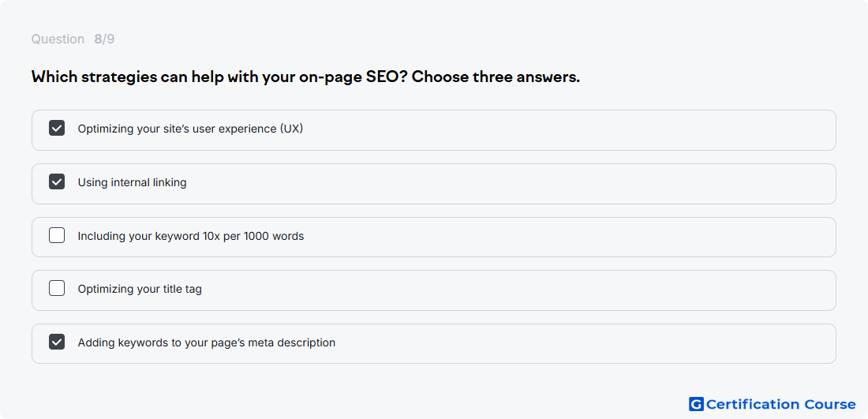Open the Certification Course text link
The image size is (868, 419).
click(780, 404)
